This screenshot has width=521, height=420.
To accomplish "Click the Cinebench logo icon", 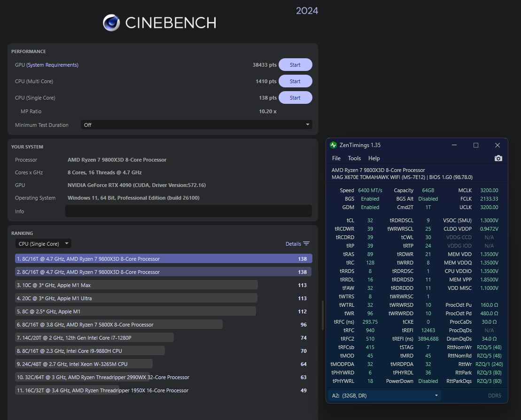I will click(x=111, y=23).
